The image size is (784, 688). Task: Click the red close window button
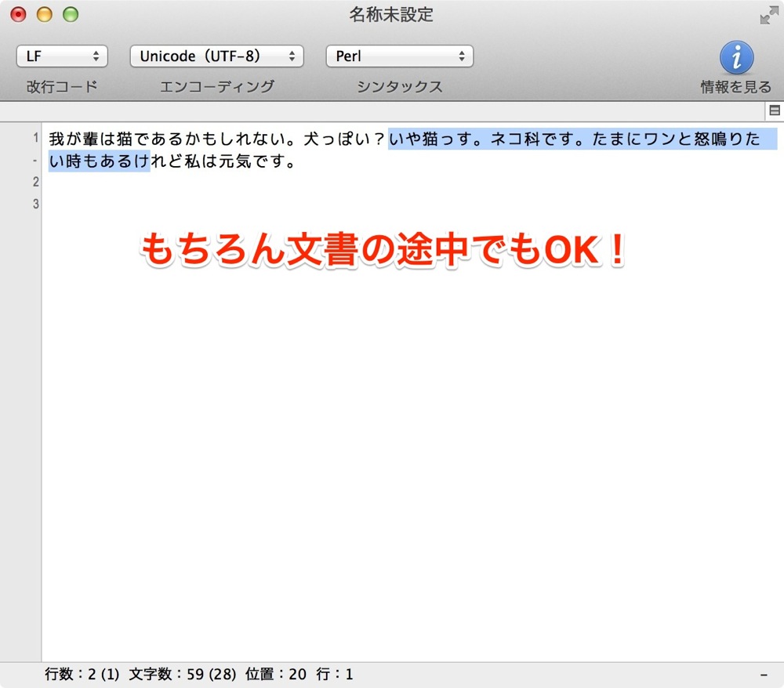(19, 14)
